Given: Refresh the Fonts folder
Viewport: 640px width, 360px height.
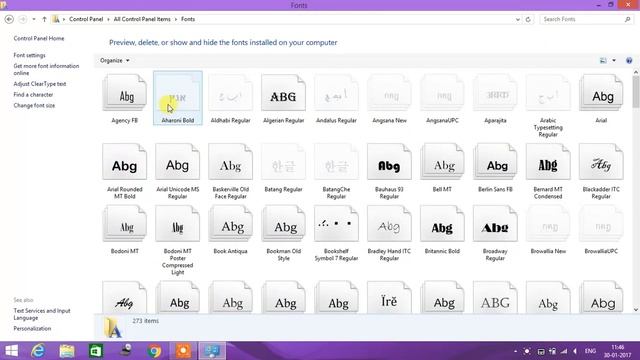Looking at the screenshot, I should pos(528,19).
